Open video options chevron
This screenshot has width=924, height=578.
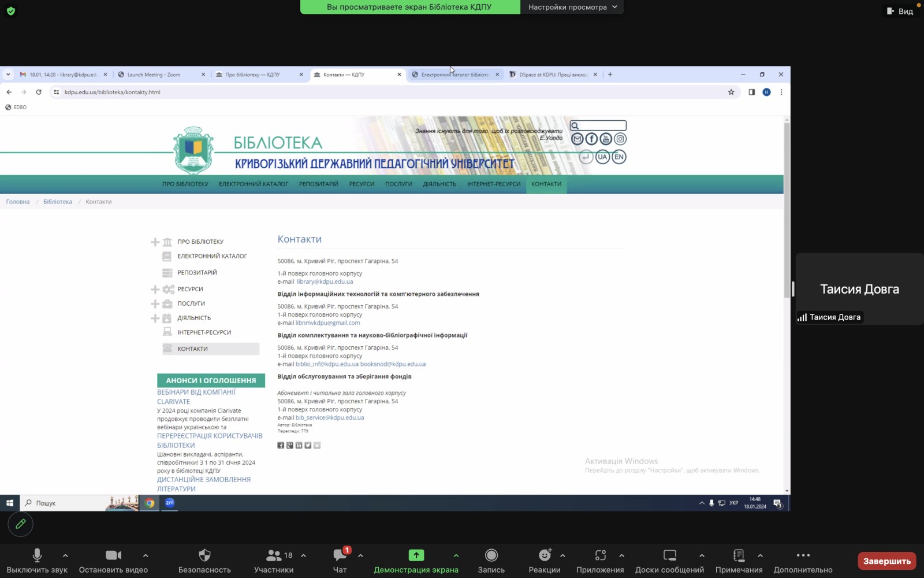pyautogui.click(x=146, y=555)
